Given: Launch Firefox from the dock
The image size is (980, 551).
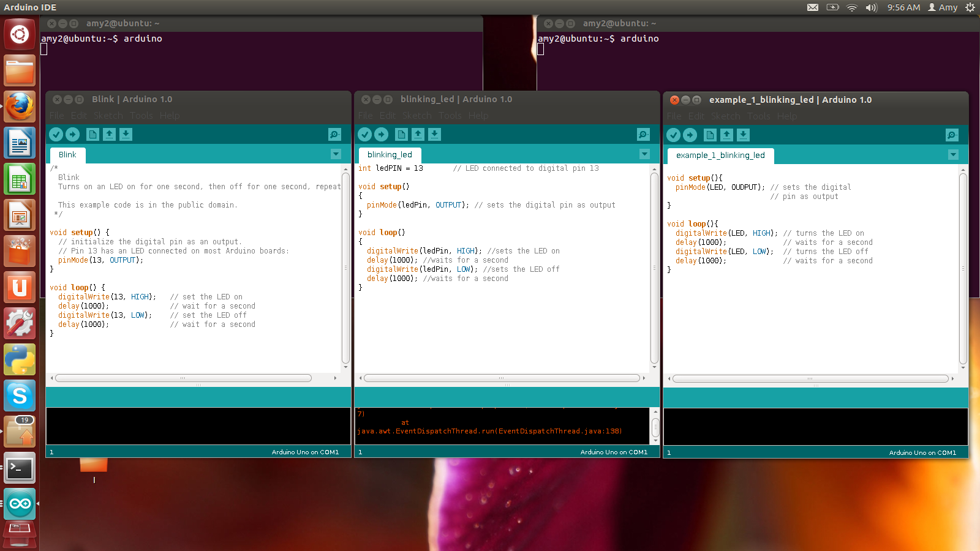Looking at the screenshot, I should click(20, 107).
